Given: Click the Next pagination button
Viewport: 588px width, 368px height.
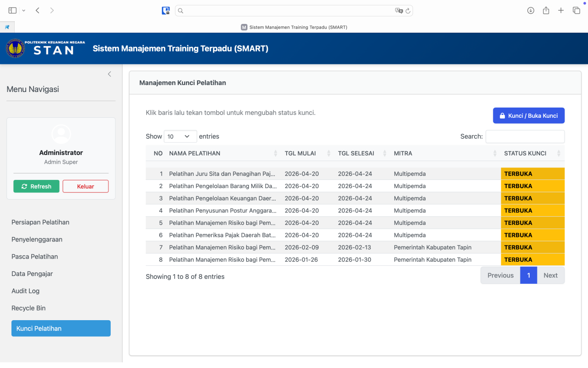Looking at the screenshot, I should point(550,276).
